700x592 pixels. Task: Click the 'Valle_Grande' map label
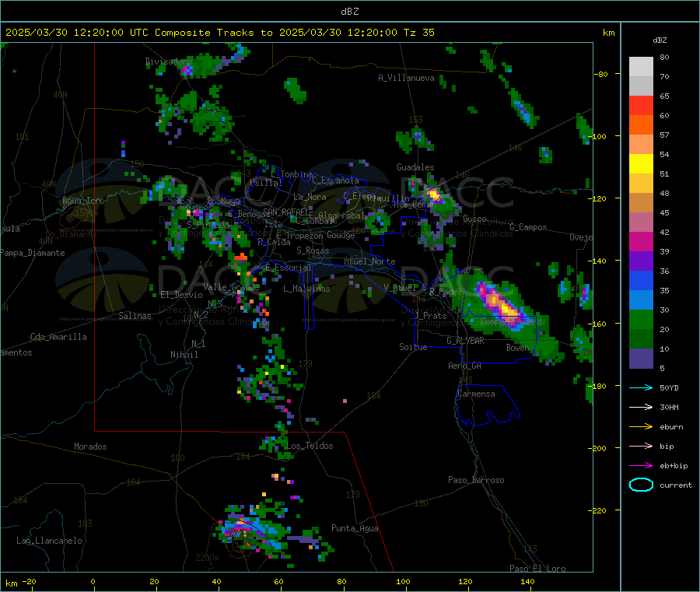tap(231, 286)
